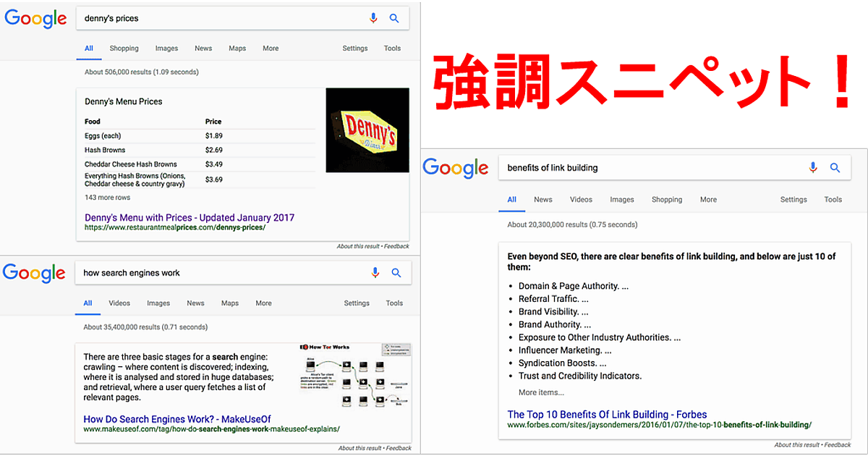868x456 pixels.
Task: Open Tools in how search engines work results
Action: pyautogui.click(x=394, y=303)
